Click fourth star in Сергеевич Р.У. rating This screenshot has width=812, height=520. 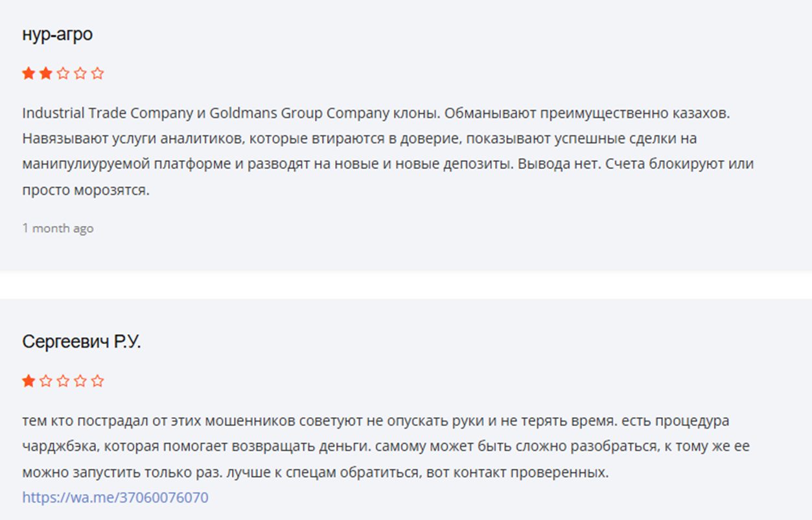(x=80, y=381)
